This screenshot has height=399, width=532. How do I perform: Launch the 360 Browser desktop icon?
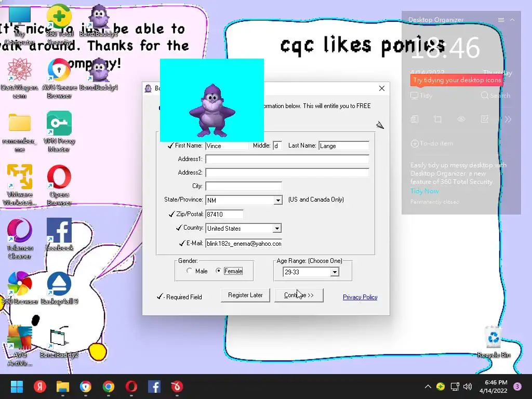pos(20,288)
